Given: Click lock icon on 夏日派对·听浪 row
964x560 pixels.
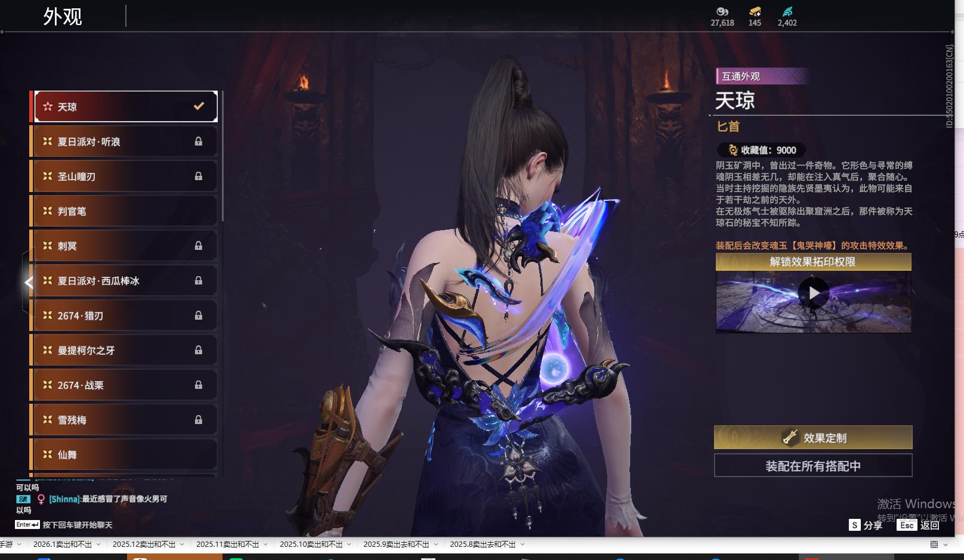Looking at the screenshot, I should (x=198, y=141).
